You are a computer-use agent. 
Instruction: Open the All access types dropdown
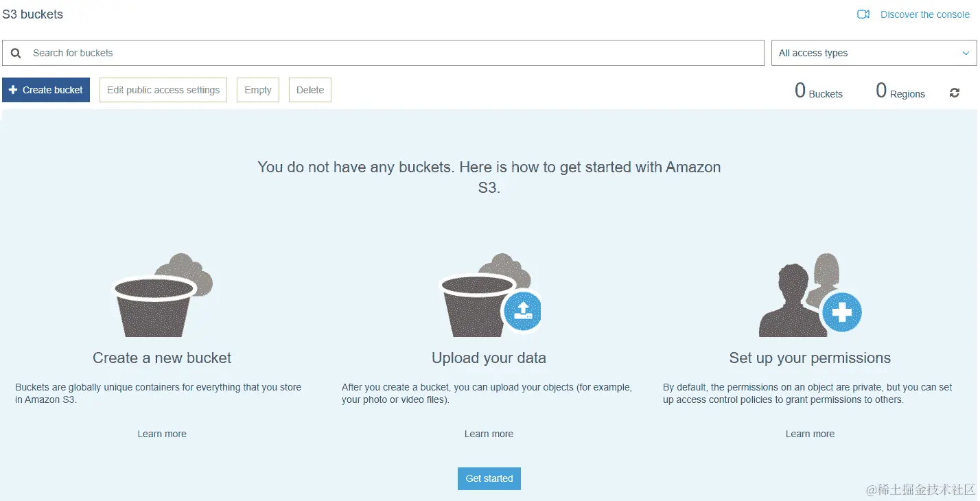pos(874,53)
